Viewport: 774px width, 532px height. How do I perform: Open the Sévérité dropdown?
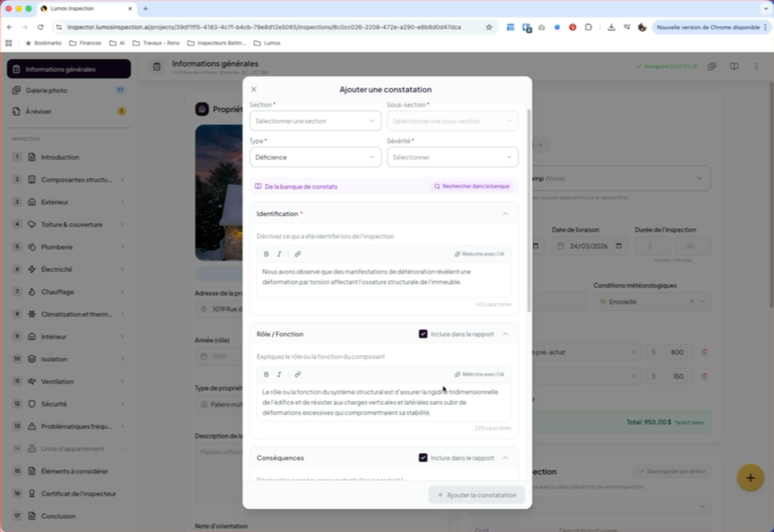click(x=453, y=157)
